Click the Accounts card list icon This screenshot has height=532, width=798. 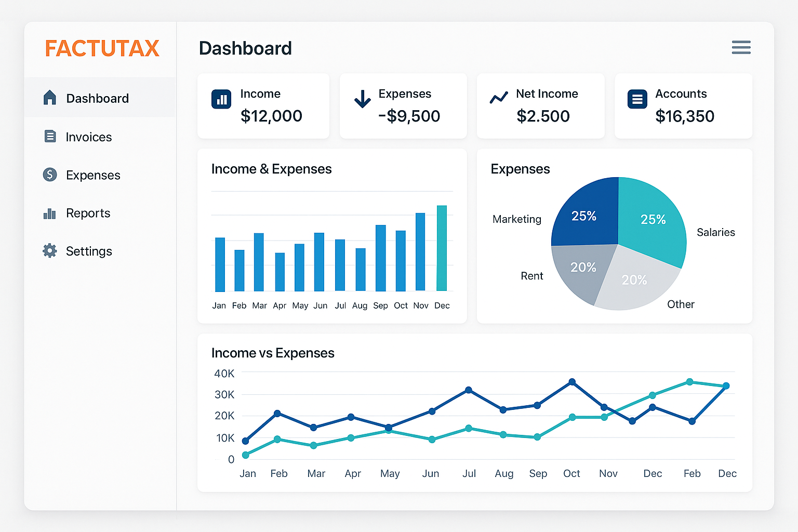click(637, 99)
